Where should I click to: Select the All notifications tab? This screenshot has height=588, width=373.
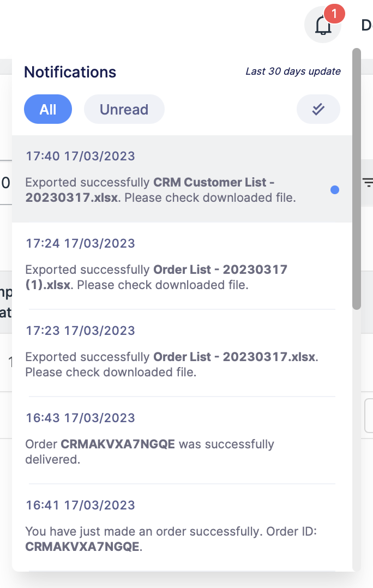pyautogui.click(x=48, y=109)
